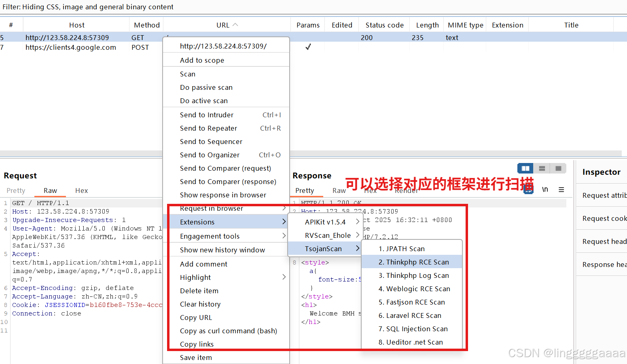
Task: Expand Request attributes in Inspector
Action: (602, 195)
